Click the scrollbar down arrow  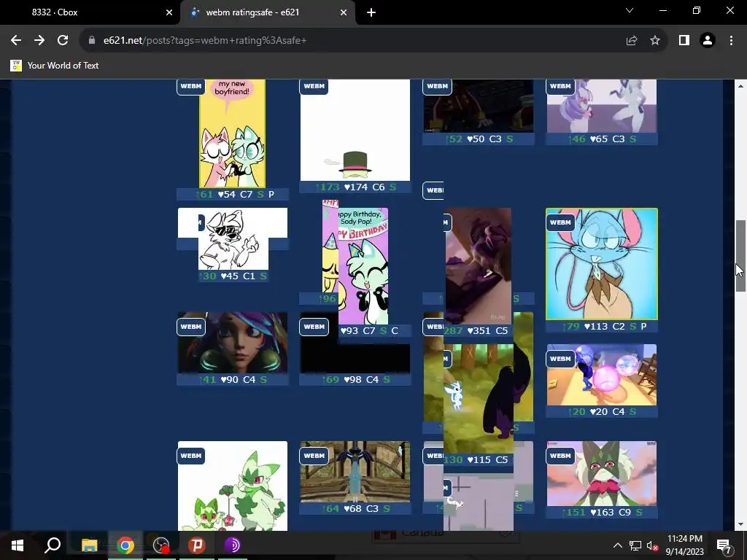740,525
